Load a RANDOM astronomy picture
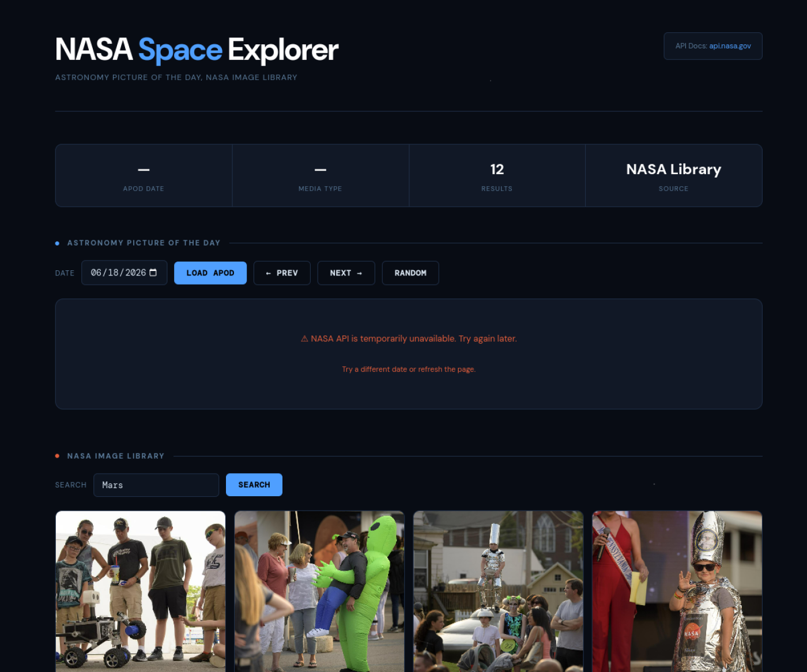 410,273
